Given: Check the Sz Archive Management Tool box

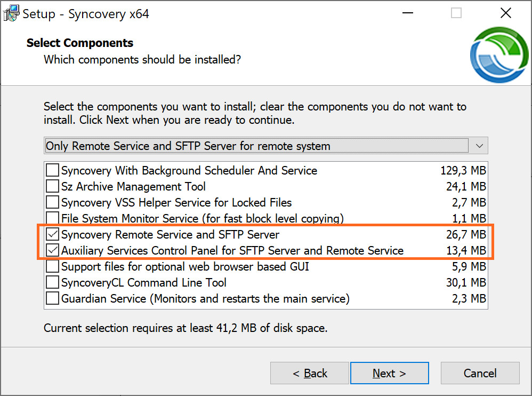Looking at the screenshot, I should point(52,187).
